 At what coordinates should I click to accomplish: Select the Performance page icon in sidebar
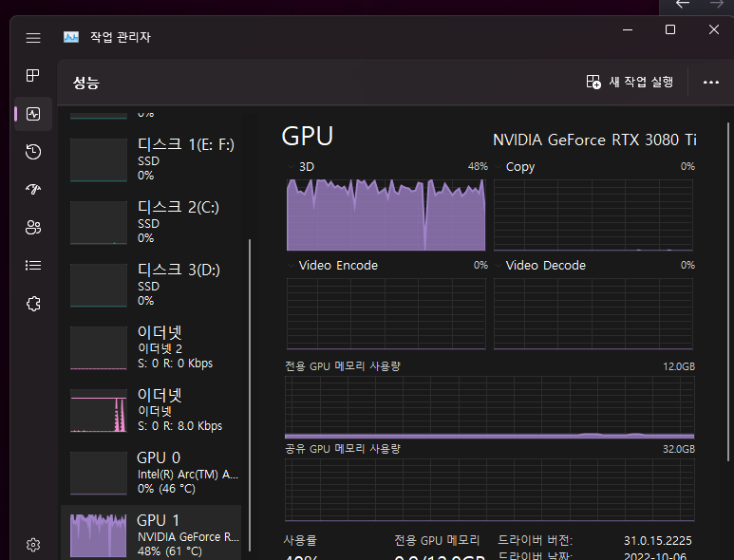[33, 114]
